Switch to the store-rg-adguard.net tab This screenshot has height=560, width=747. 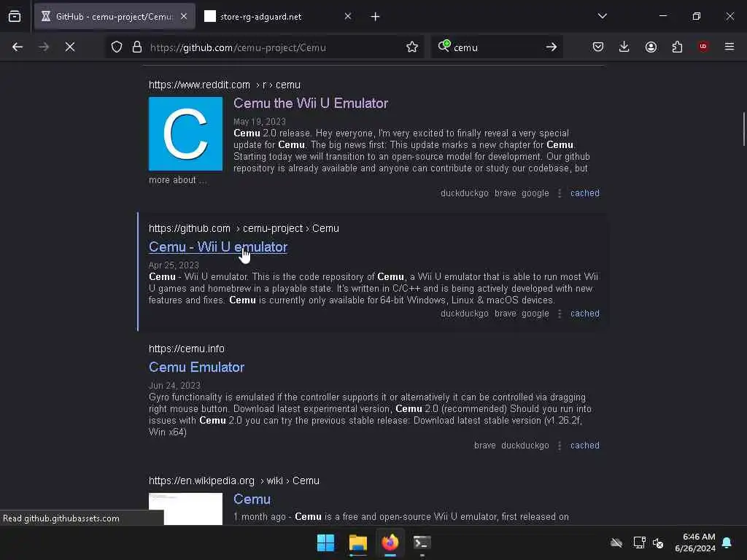279,17
